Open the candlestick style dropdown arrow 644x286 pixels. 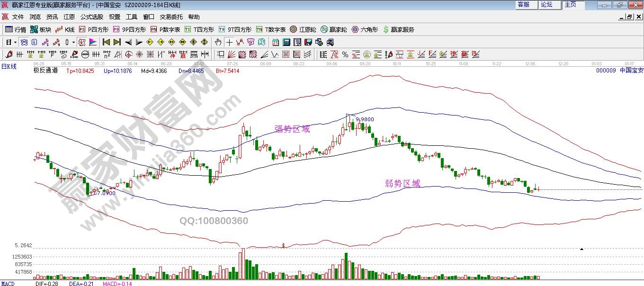(73, 42)
